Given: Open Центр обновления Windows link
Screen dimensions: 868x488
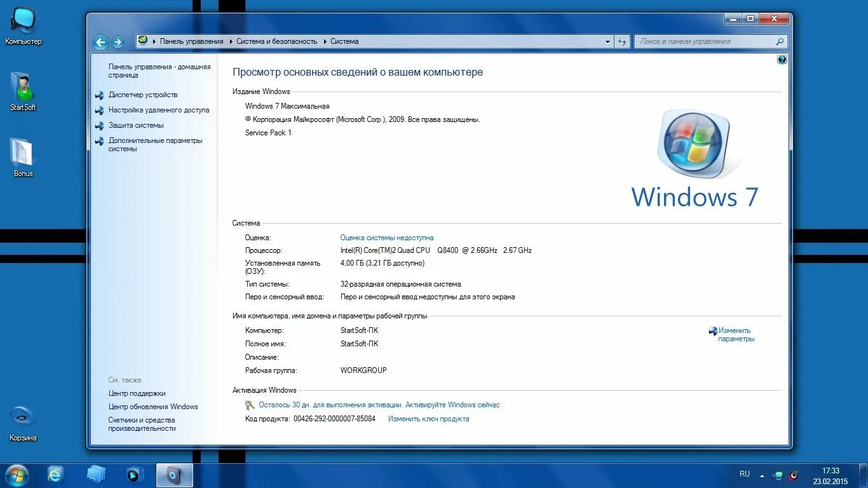Looking at the screenshot, I should 153,407.
